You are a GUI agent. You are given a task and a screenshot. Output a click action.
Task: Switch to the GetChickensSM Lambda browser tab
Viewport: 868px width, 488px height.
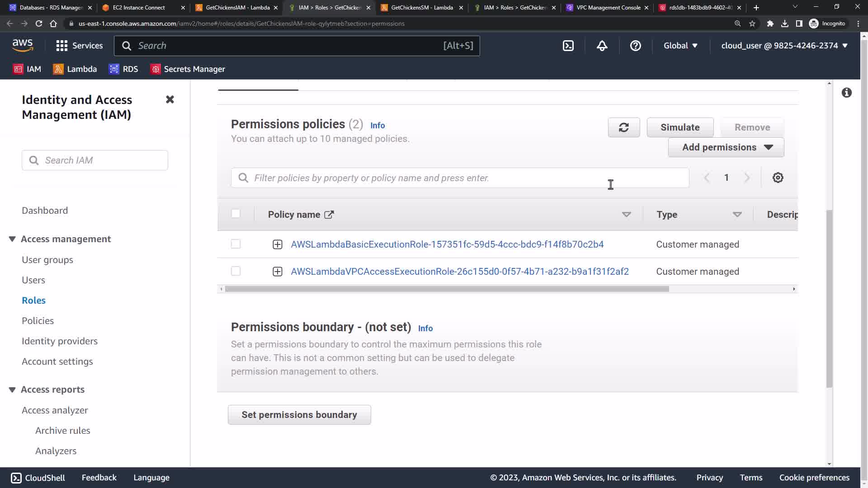tap(420, 8)
